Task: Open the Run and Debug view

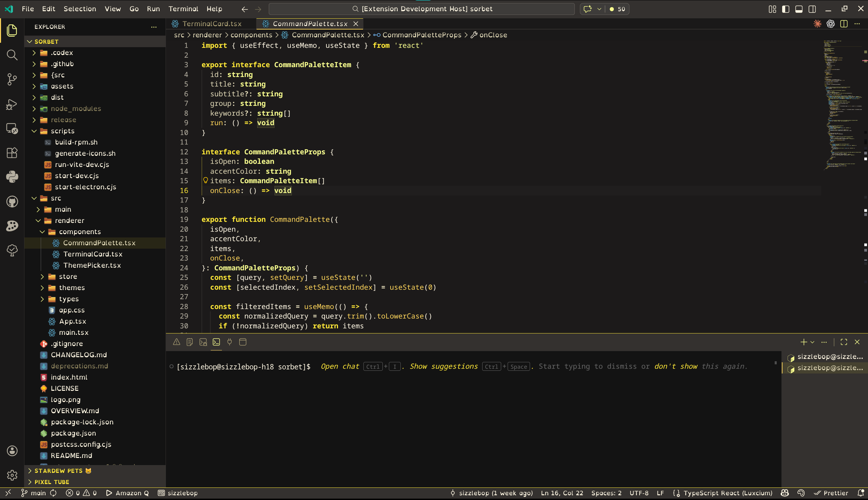Action: 12,104
